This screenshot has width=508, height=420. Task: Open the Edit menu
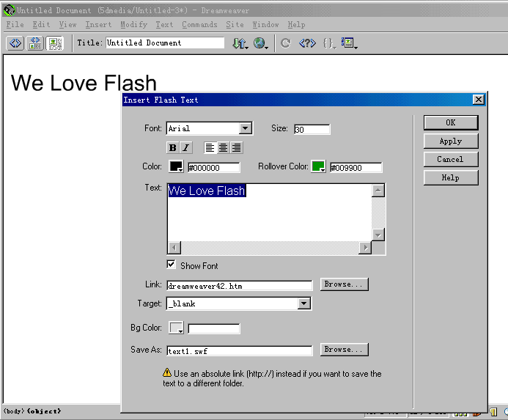[41, 25]
